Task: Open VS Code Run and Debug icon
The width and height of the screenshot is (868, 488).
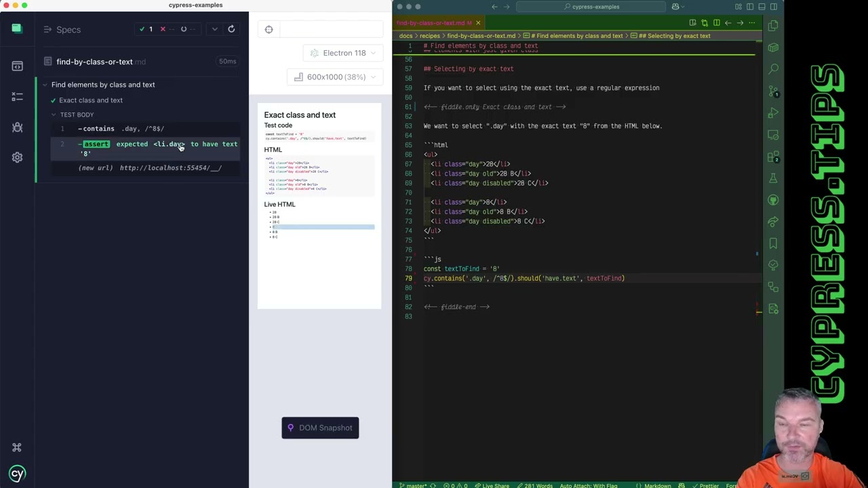Action: click(773, 113)
